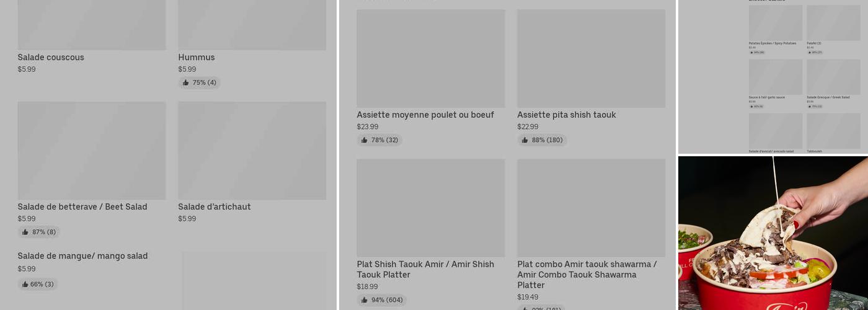Click the shawarma bowl promo photo
The image size is (868, 310).
773,233
